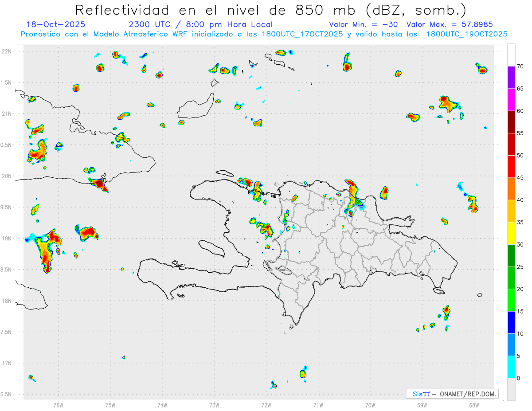Select the colorbar tick label "60"
This screenshot has width=532, height=411.
click(x=520, y=111)
